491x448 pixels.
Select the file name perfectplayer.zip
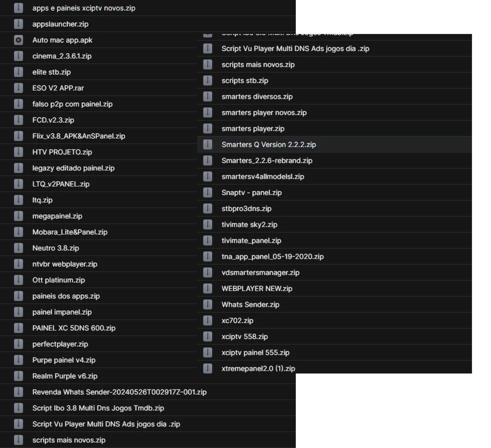(x=60, y=344)
